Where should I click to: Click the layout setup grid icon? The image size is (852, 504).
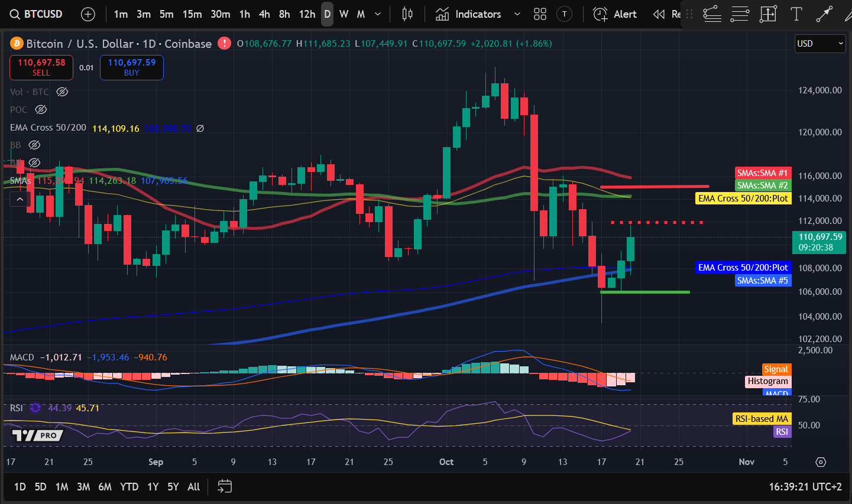(540, 14)
